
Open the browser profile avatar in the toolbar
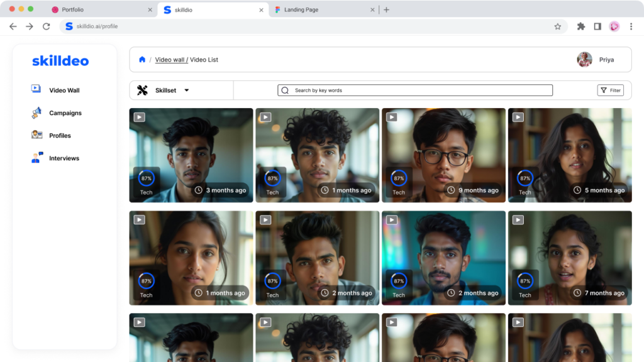[x=614, y=26]
